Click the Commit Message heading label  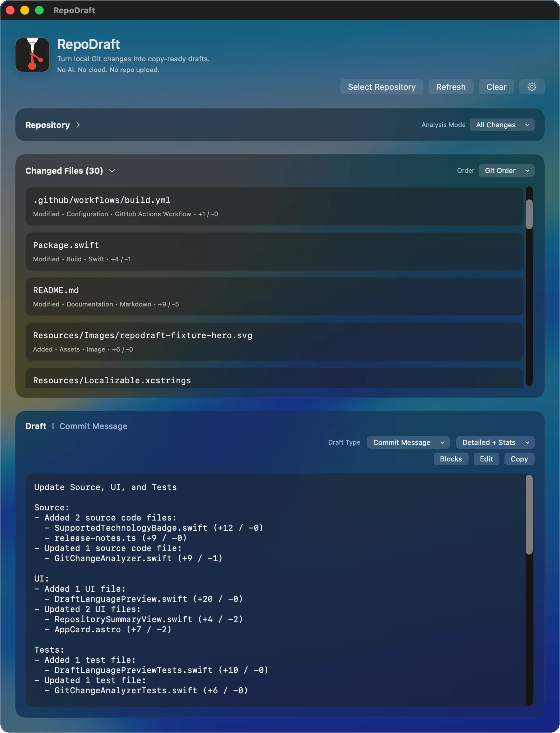(93, 426)
